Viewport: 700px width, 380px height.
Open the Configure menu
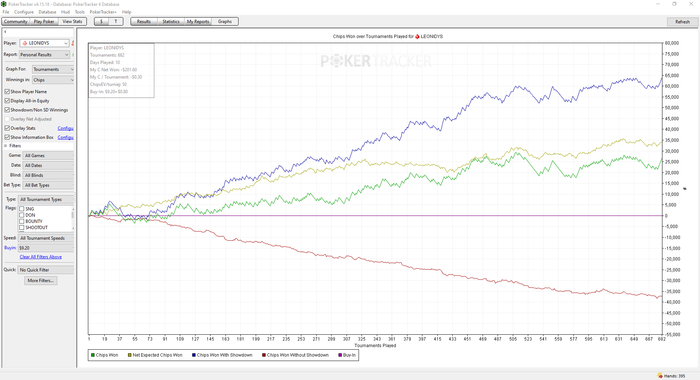[x=24, y=12]
